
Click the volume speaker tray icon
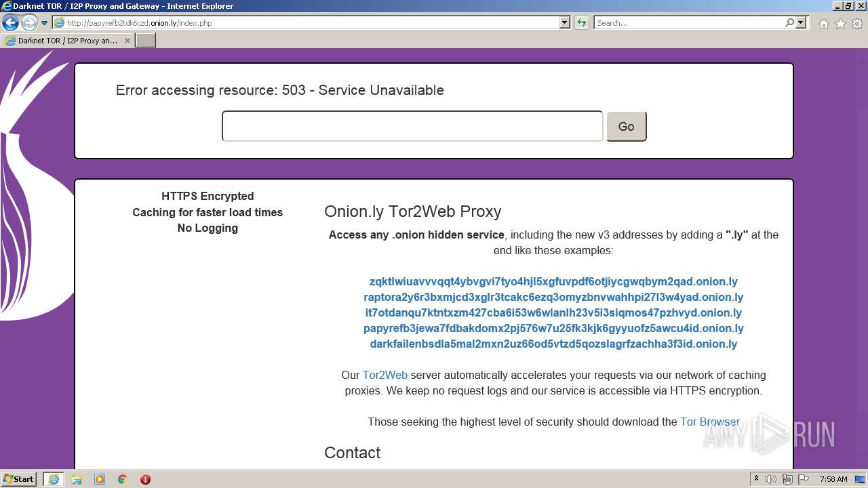(x=771, y=479)
